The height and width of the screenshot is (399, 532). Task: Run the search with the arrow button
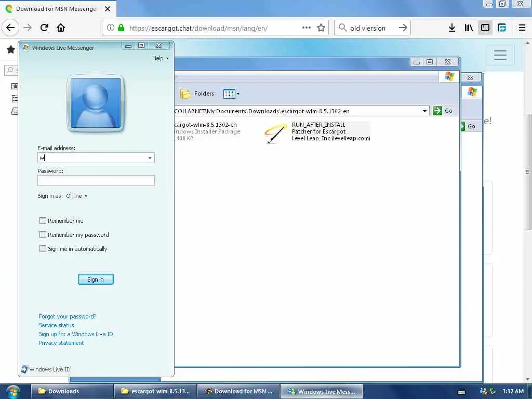[403, 28]
